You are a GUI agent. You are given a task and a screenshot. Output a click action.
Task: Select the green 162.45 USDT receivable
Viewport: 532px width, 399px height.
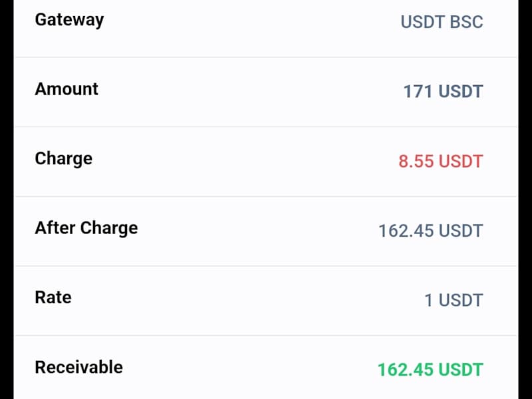pyautogui.click(x=430, y=370)
